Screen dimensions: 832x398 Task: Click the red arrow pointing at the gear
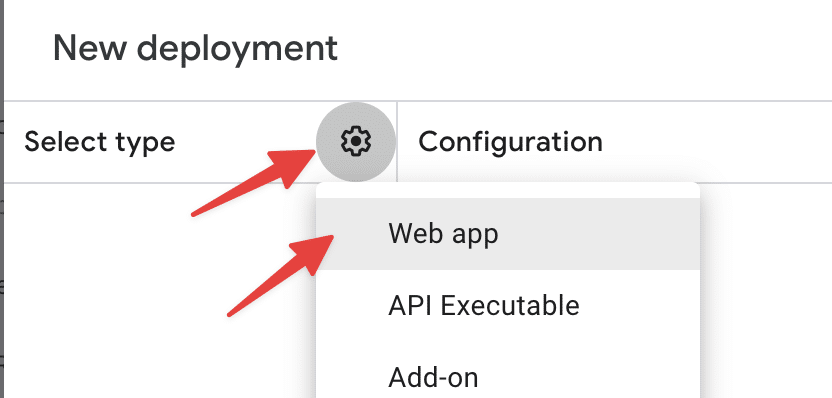pyautogui.click(x=254, y=182)
